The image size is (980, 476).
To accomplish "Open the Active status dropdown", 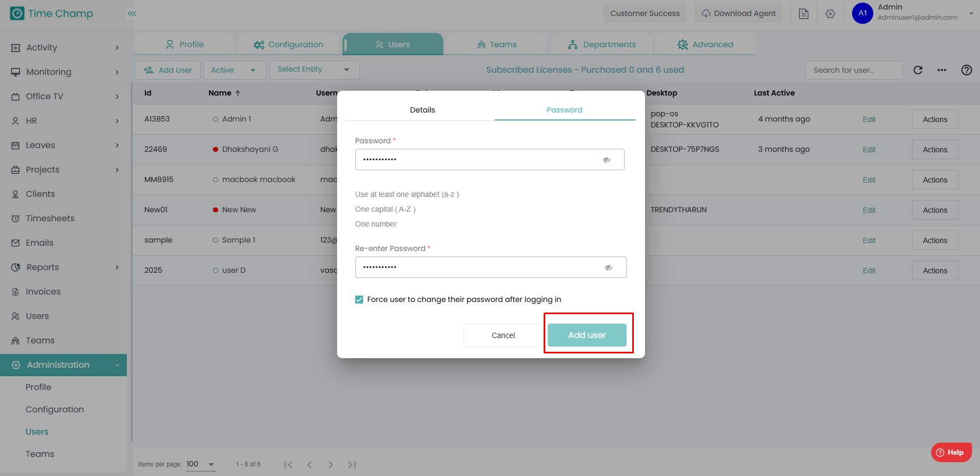I will (x=235, y=70).
